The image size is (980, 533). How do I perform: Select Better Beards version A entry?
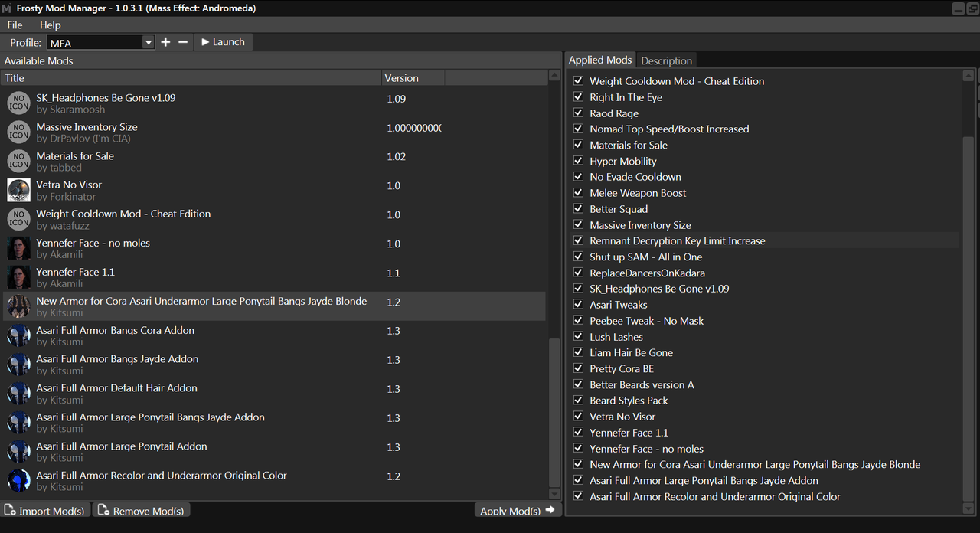coord(642,384)
